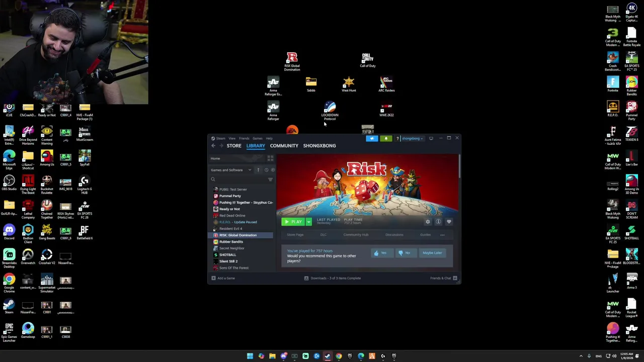Toggle the ready-to-play filter icon
The image size is (644, 362).
(x=273, y=170)
